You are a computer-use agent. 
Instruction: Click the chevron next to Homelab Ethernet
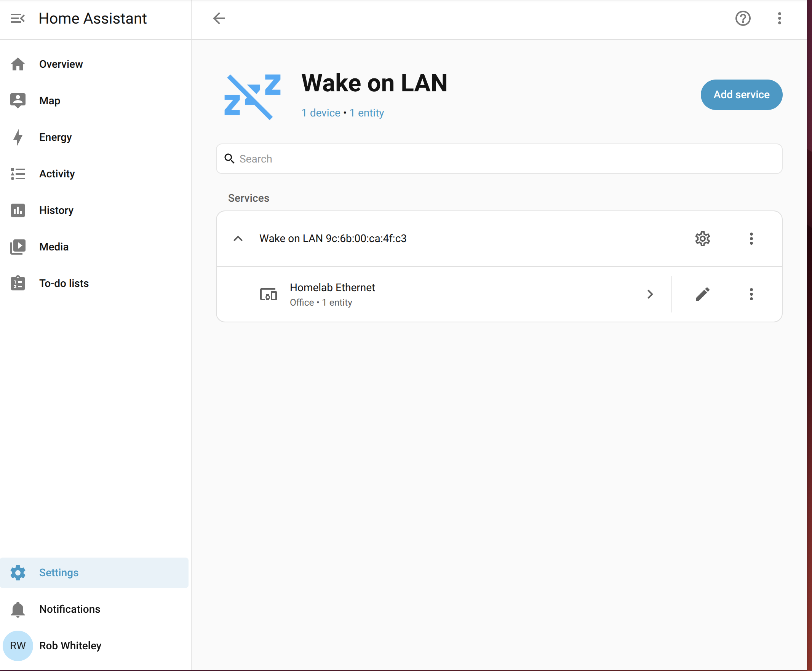coord(650,294)
